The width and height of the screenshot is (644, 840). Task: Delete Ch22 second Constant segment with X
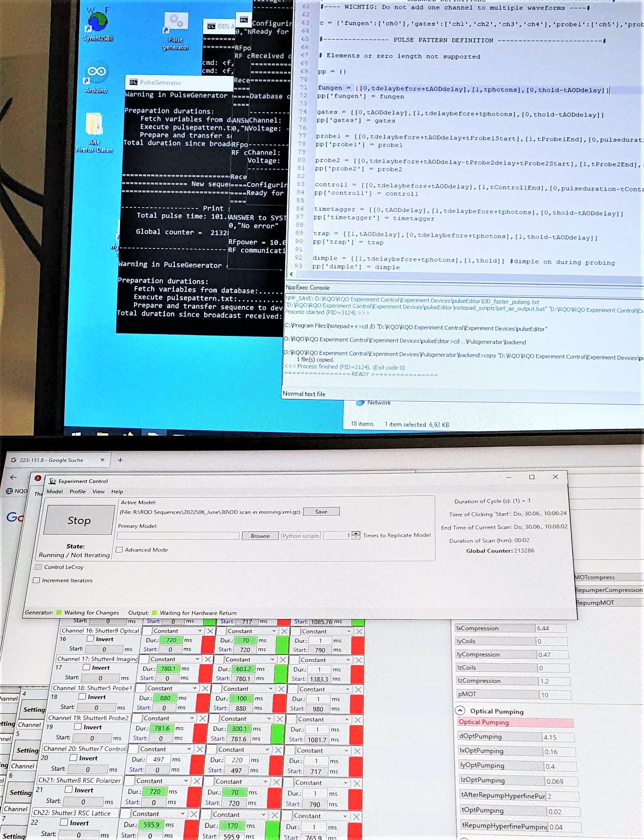[x=274, y=815]
